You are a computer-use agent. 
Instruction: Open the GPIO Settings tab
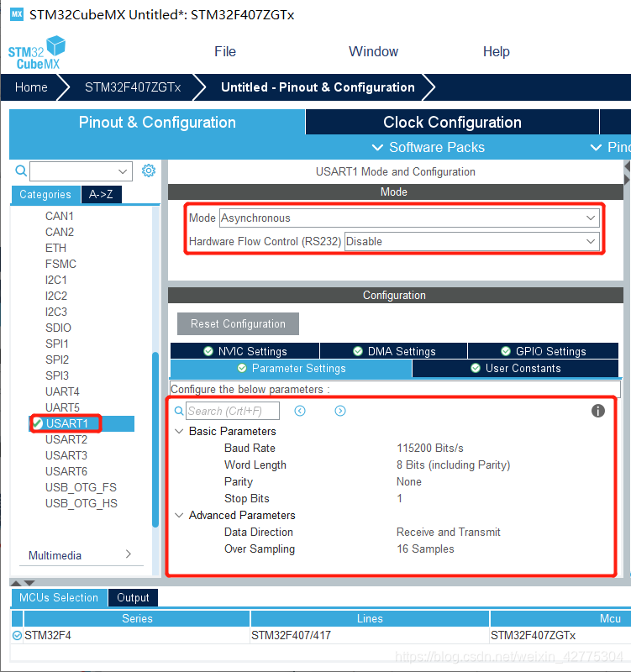click(x=543, y=351)
